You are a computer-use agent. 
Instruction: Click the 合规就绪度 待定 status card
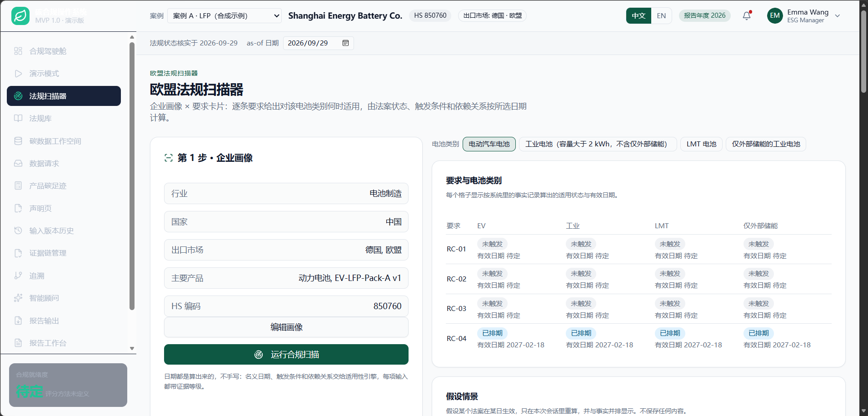[68, 385]
